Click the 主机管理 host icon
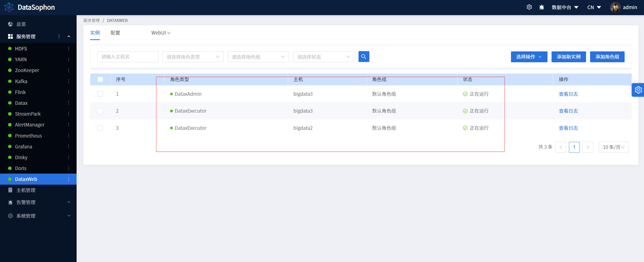Screen dimensions: 644x262 coord(10,190)
